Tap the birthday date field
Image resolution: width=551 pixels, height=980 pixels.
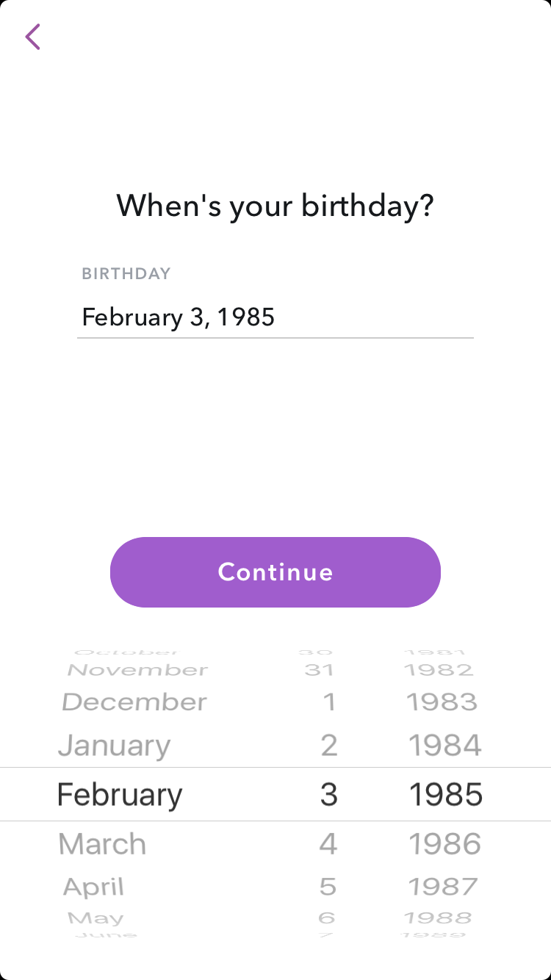pos(275,317)
